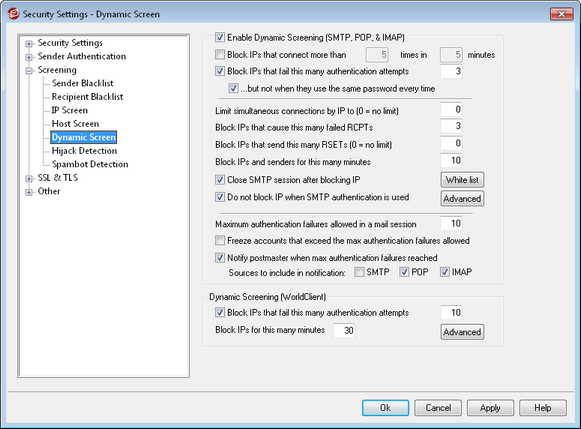This screenshot has width=581, height=429.
Task: Collapse the Screening tree node
Action: [x=29, y=71]
